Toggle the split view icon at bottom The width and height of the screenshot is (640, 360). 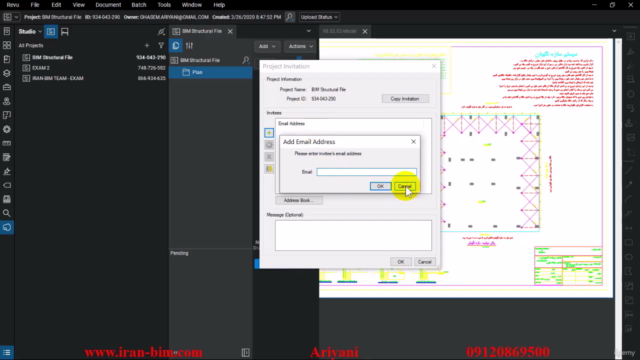(x=245, y=352)
